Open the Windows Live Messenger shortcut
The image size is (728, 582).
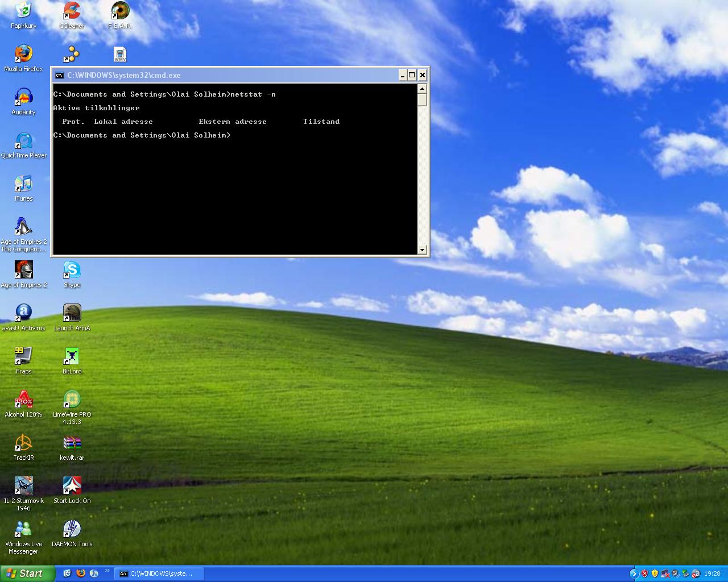coord(23,537)
